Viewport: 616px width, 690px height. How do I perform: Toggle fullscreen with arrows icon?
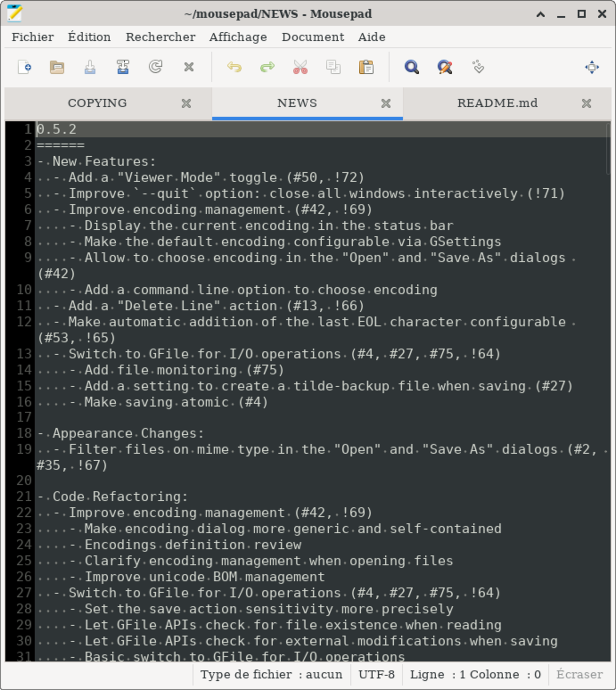[592, 67]
